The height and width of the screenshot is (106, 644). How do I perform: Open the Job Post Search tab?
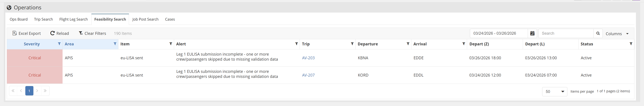click(x=145, y=19)
